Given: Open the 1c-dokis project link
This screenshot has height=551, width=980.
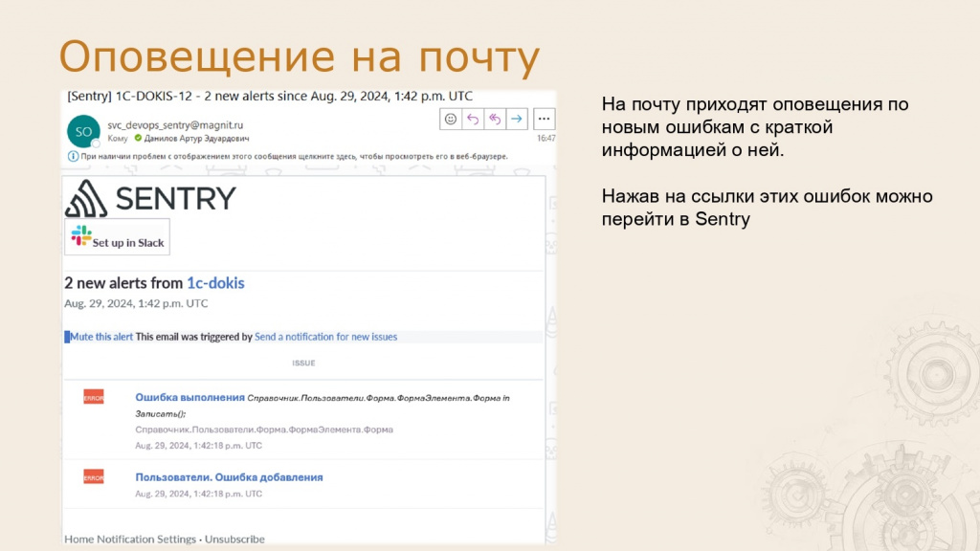Looking at the screenshot, I should pyautogui.click(x=215, y=283).
